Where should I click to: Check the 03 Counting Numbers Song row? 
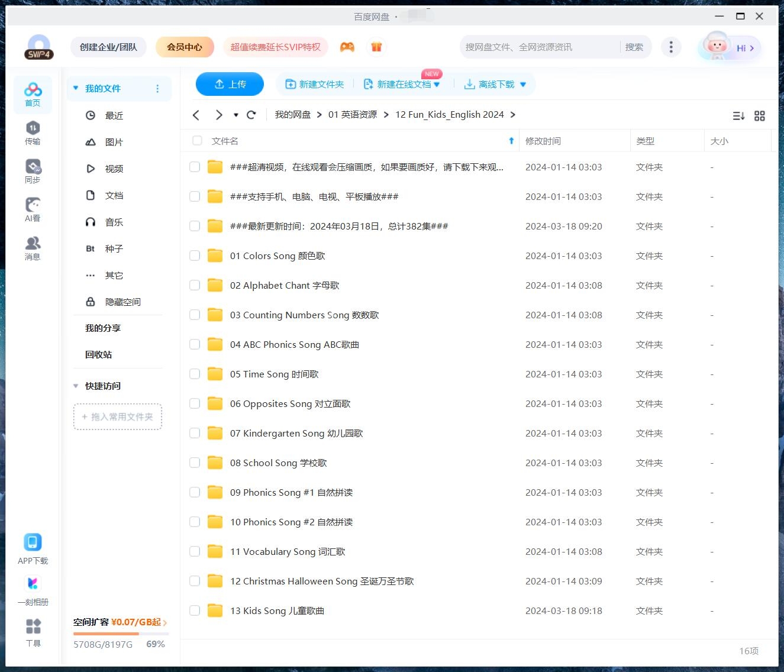coord(195,315)
